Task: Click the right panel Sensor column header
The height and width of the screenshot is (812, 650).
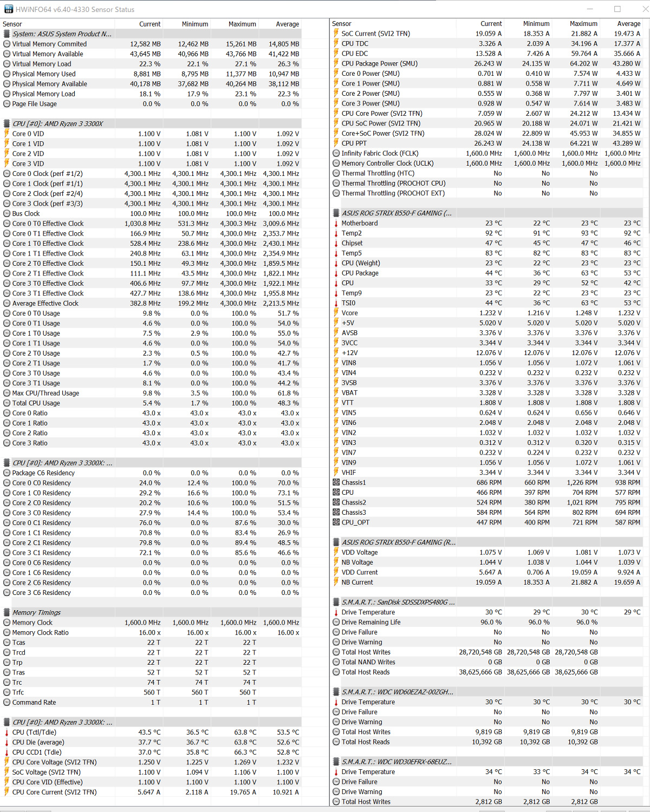Action: pyautogui.click(x=393, y=24)
